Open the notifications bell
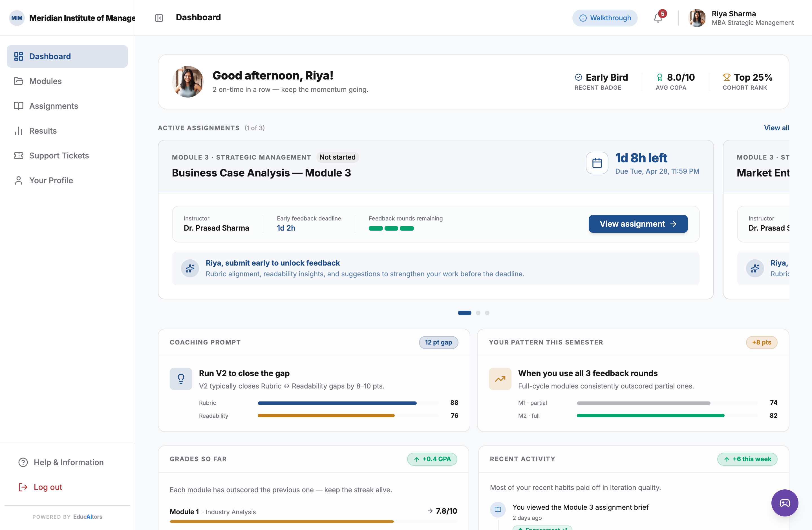 pos(658,18)
